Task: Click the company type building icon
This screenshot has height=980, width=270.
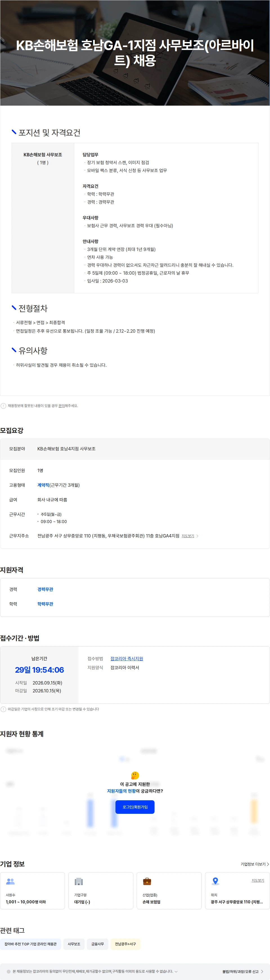Action: click(78, 881)
